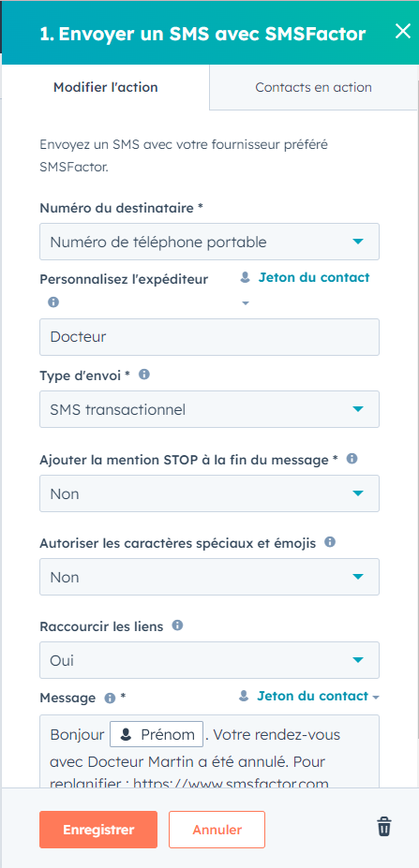Click the info icon next to the Message label

pos(110,699)
